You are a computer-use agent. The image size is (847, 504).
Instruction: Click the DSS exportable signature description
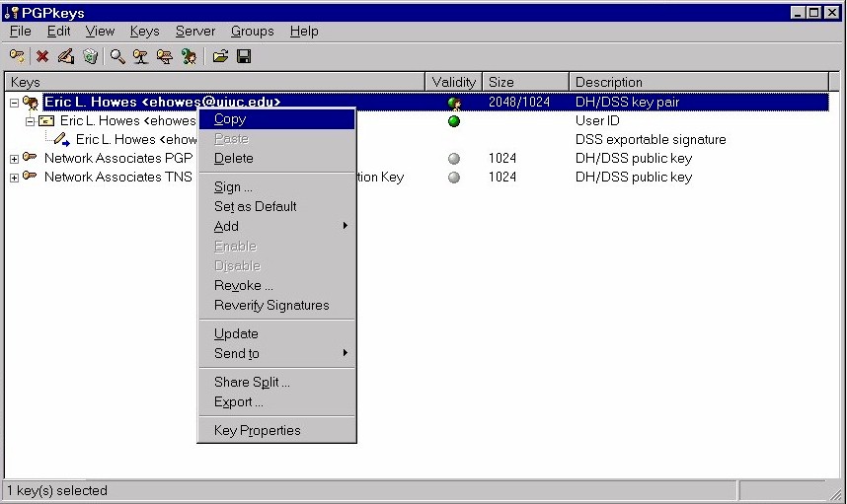[651, 140]
